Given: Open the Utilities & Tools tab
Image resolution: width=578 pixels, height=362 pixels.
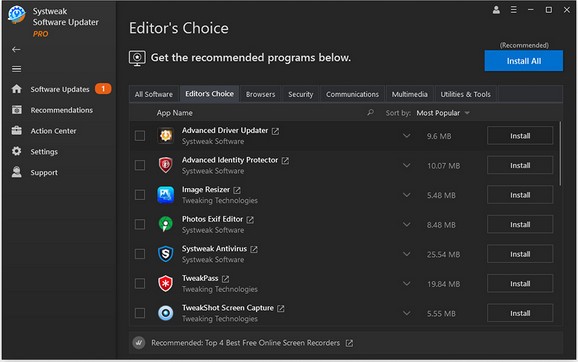Looking at the screenshot, I should coord(466,94).
